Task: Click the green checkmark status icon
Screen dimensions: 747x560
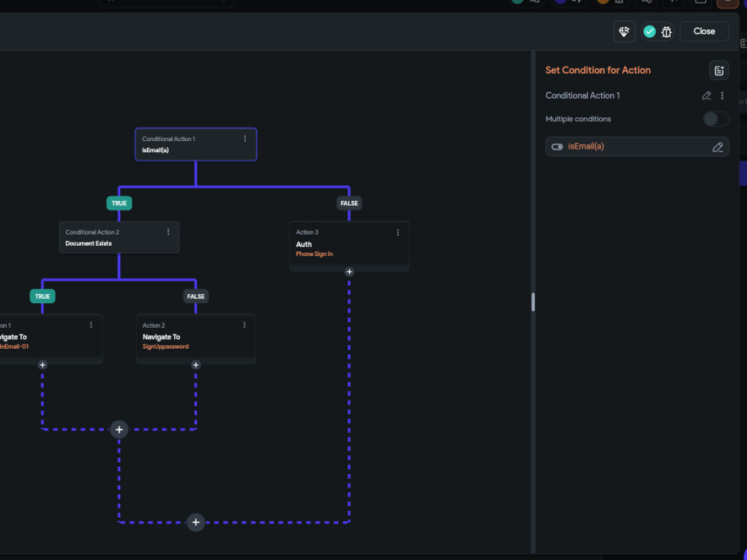Action: pyautogui.click(x=649, y=31)
